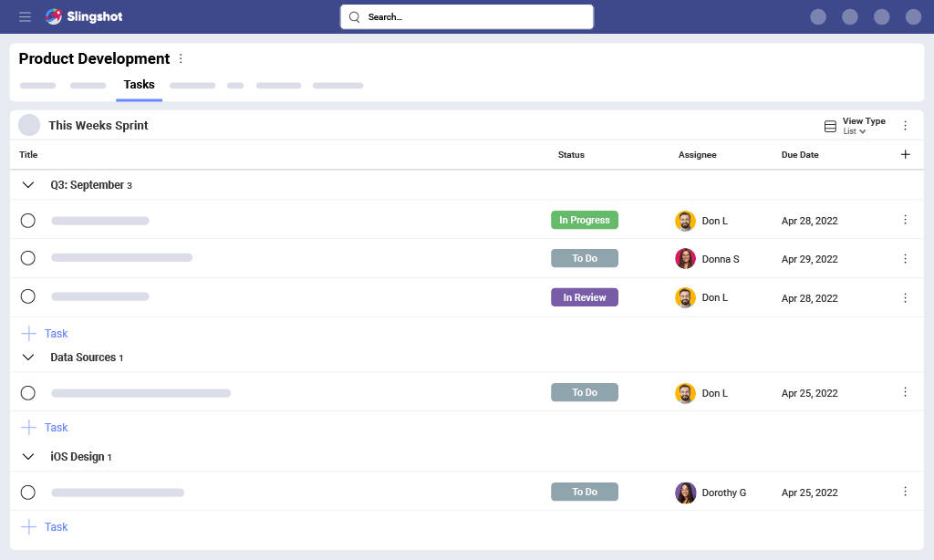Mark the In Progress task complete

[28, 221]
